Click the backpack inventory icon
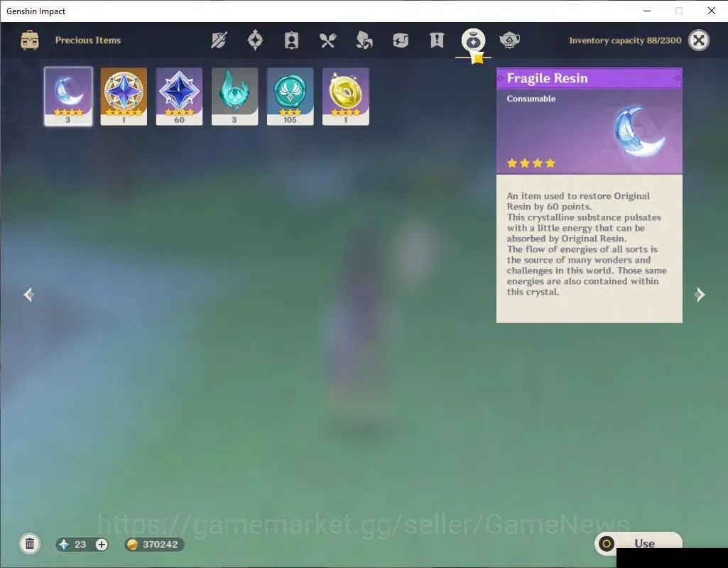728x568 pixels. (x=30, y=40)
